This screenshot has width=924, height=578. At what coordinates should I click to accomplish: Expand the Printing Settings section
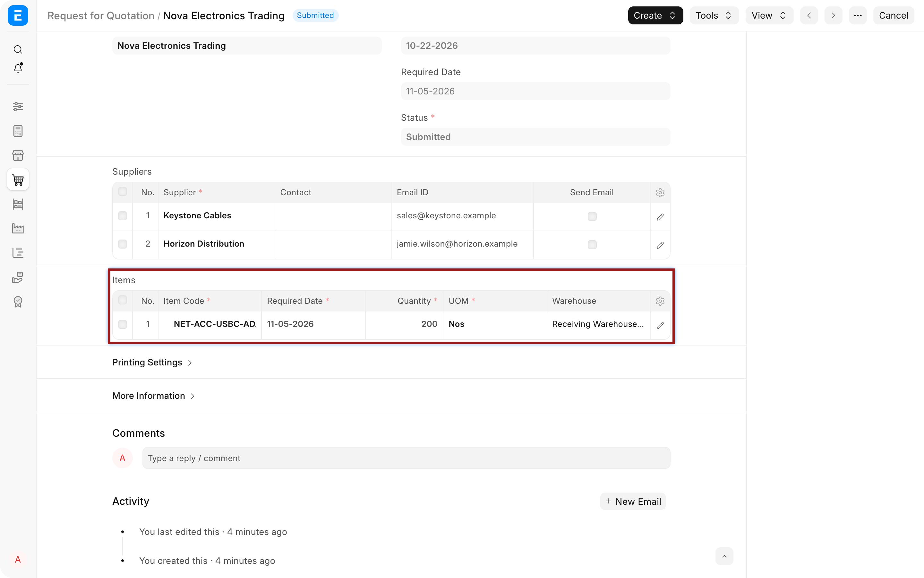[x=152, y=362]
